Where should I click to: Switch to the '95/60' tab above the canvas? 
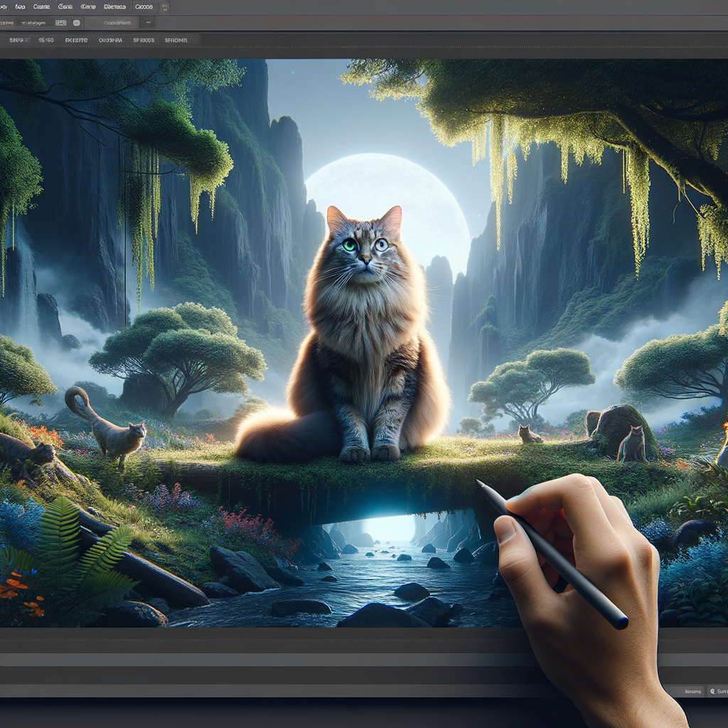[x=46, y=41]
